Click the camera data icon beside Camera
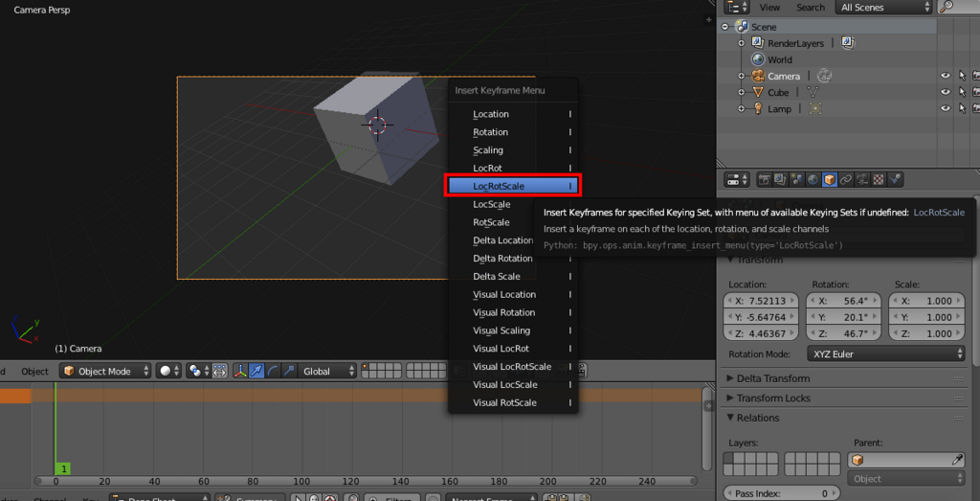Screen dimensions: 980x501 tap(826, 76)
